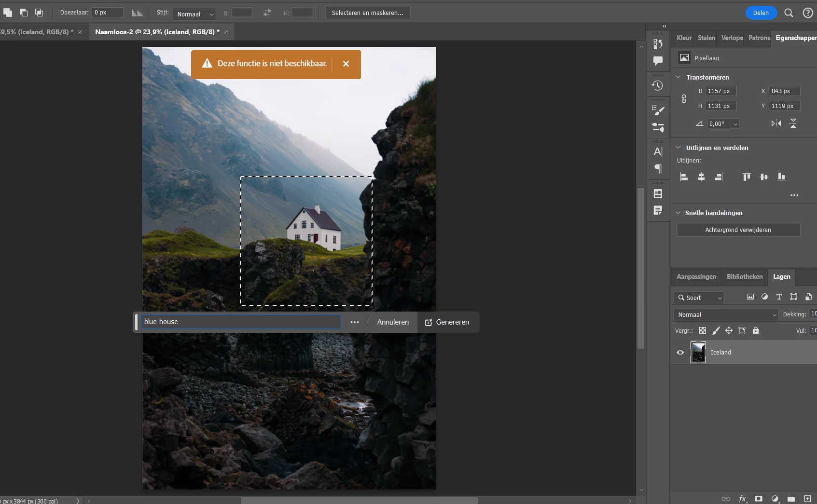The height and width of the screenshot is (504, 817).
Task: Flip the layer vertically icon
Action: click(793, 123)
